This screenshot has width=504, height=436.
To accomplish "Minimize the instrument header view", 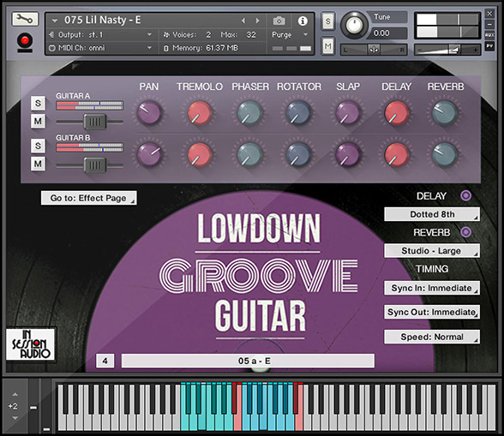I will [x=489, y=24].
